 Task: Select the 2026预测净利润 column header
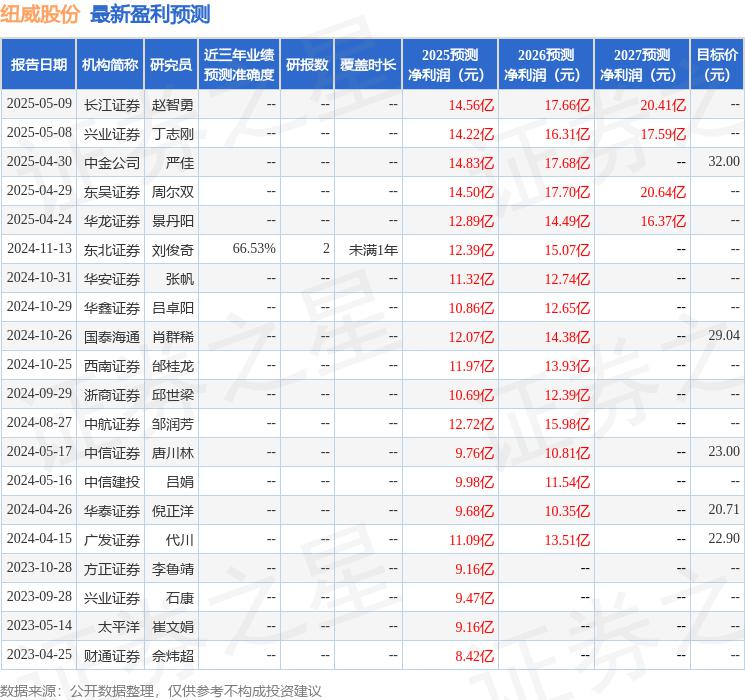(546, 64)
